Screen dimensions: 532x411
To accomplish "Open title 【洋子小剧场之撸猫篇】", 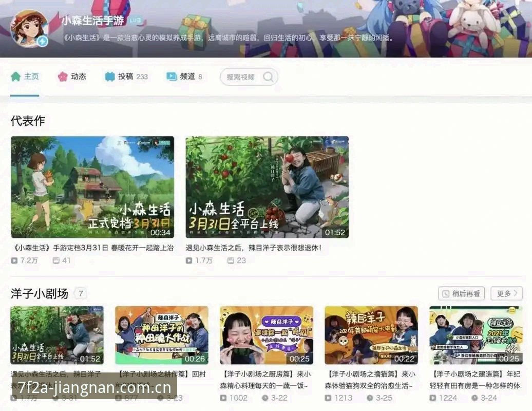I will pyautogui.click(x=370, y=380).
